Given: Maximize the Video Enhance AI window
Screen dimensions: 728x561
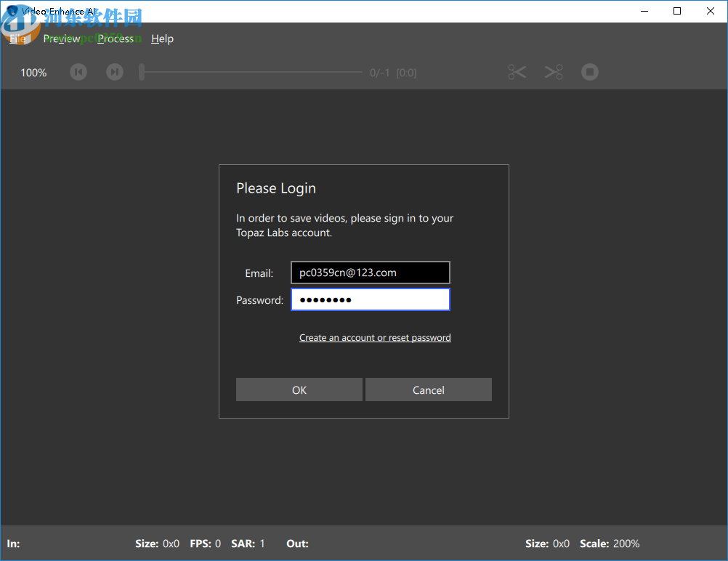Looking at the screenshot, I should point(677,11).
